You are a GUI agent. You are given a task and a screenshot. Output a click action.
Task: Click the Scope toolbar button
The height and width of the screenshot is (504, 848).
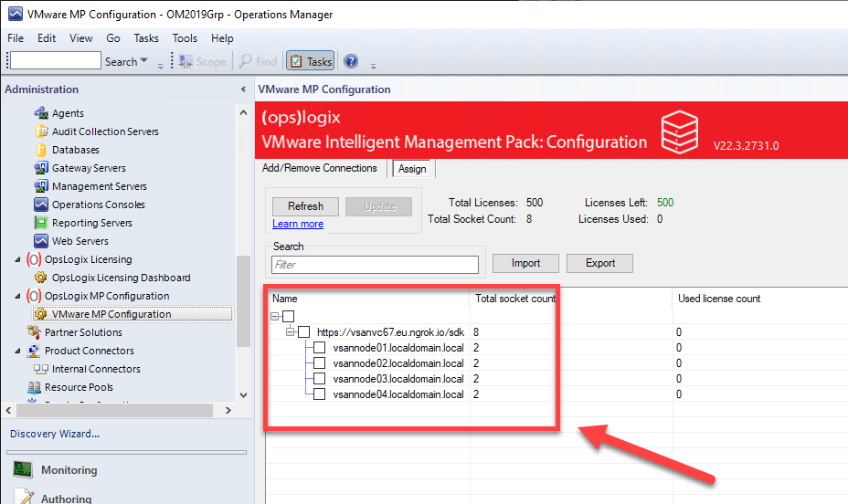pos(203,61)
